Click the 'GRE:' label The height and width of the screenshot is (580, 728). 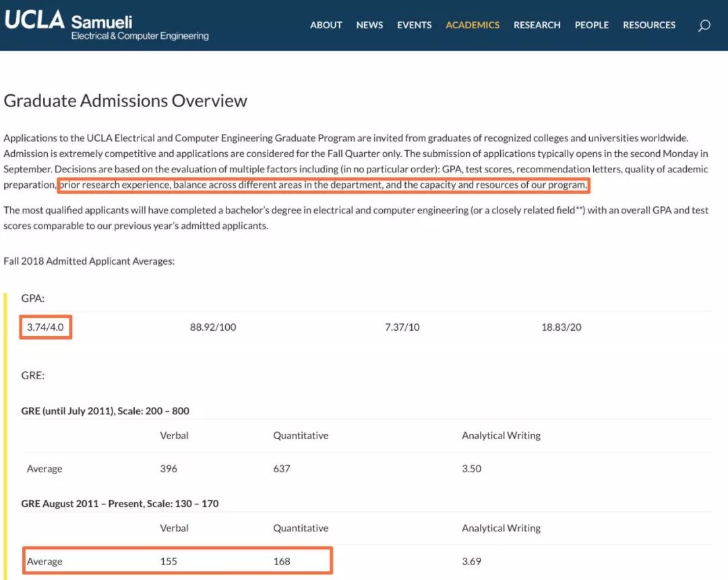32,375
